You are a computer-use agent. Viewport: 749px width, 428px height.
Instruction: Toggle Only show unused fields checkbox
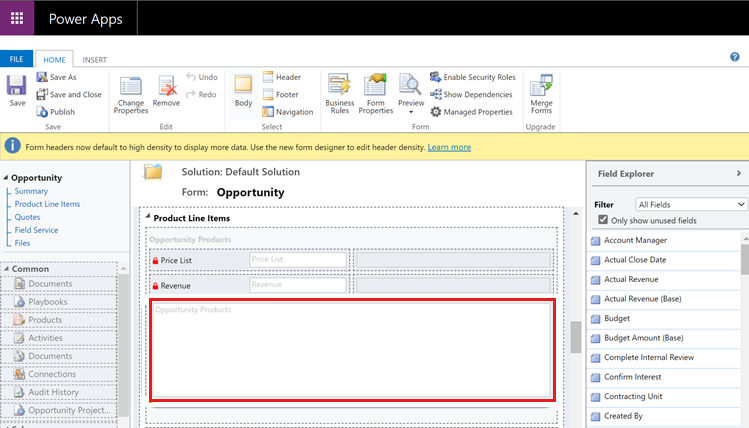point(603,220)
